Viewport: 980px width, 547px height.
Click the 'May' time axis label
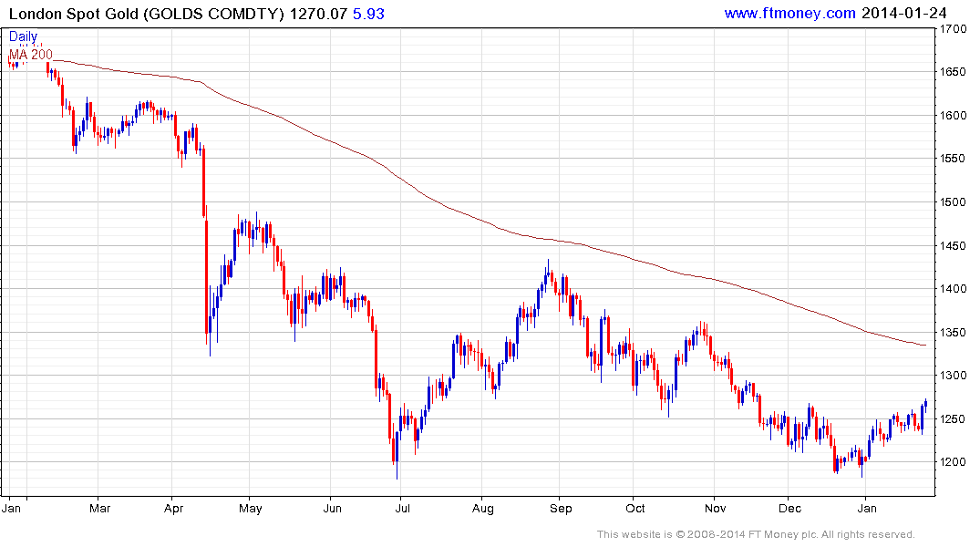click(251, 509)
